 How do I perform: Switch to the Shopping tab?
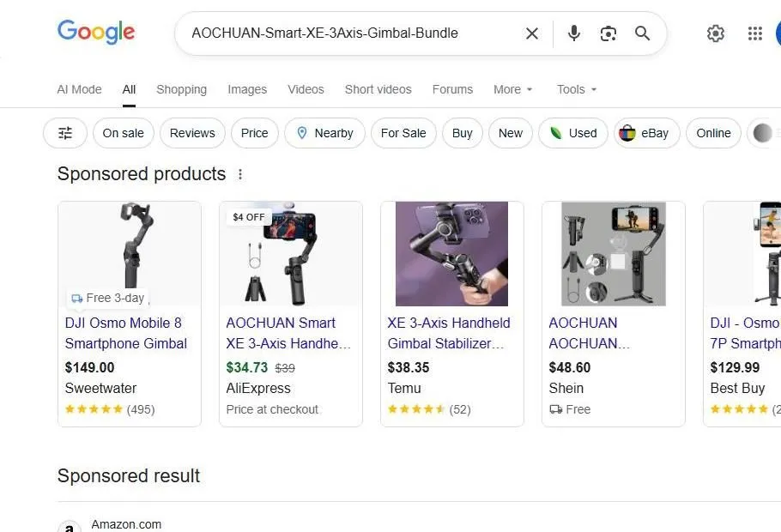pos(181,89)
